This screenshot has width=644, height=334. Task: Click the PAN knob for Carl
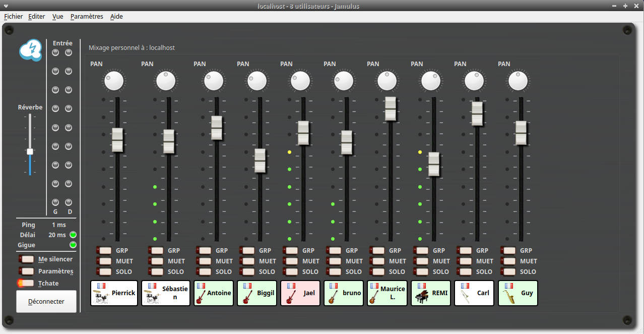click(474, 81)
